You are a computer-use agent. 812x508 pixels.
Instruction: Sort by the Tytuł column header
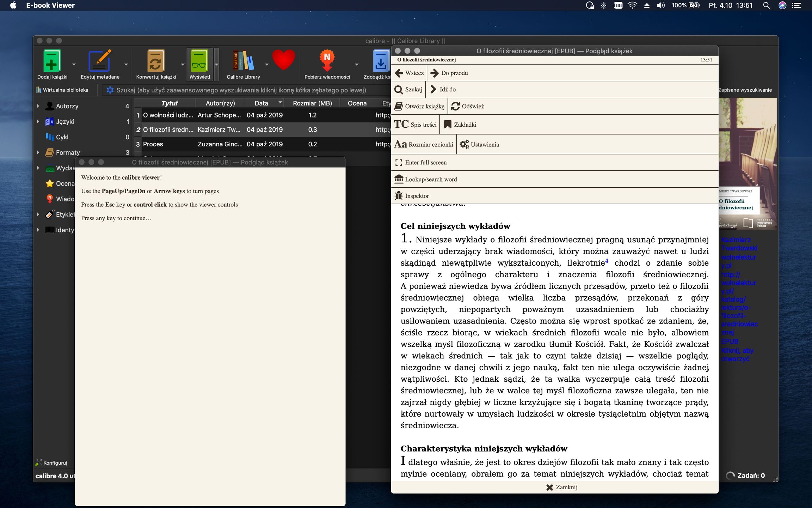click(169, 103)
